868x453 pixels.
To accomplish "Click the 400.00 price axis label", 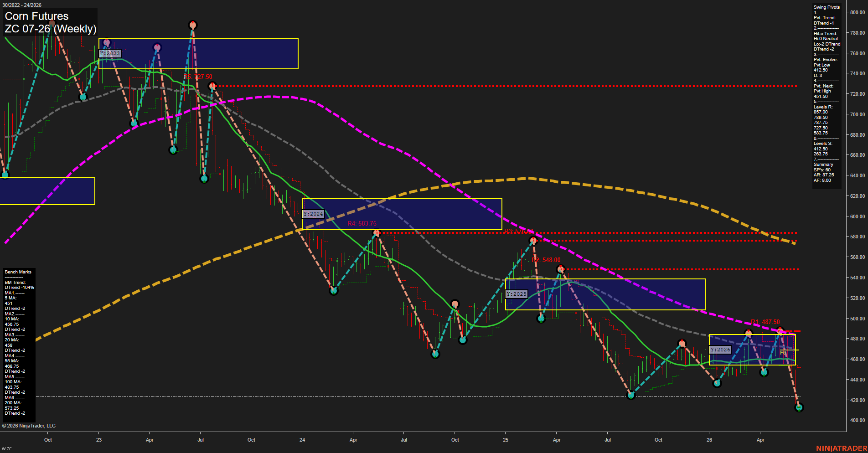I will point(857,421).
